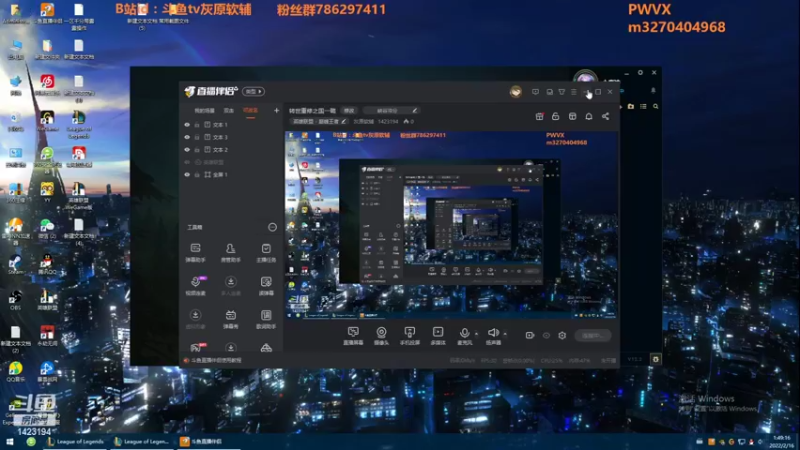Click search icon in background window
This screenshot has width=800, height=450.
[x=656, y=106]
